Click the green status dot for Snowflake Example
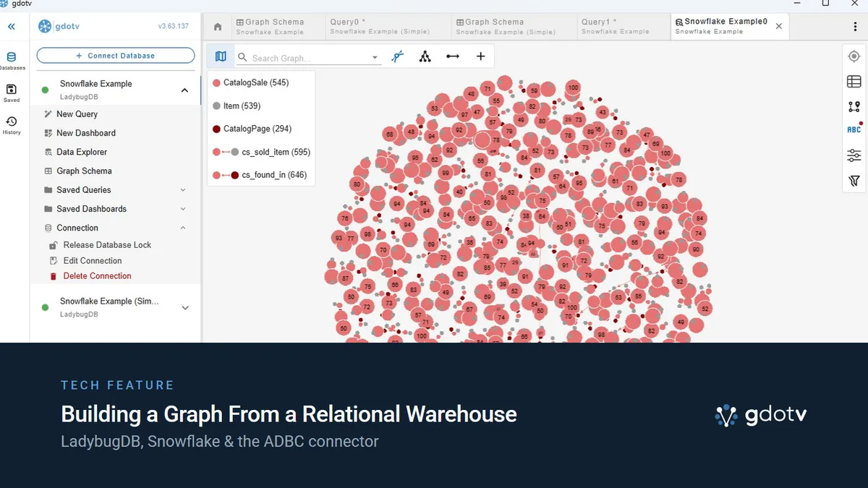The height and width of the screenshot is (488, 868). click(45, 90)
